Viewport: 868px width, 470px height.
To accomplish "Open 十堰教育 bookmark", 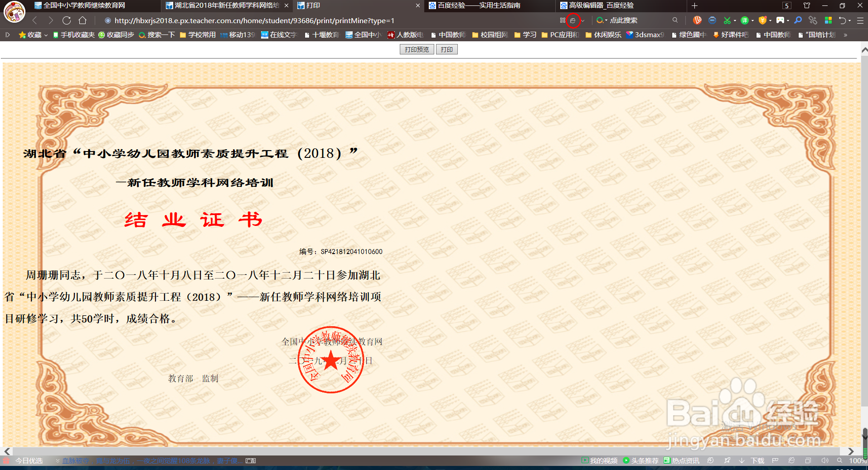I will [x=322, y=34].
